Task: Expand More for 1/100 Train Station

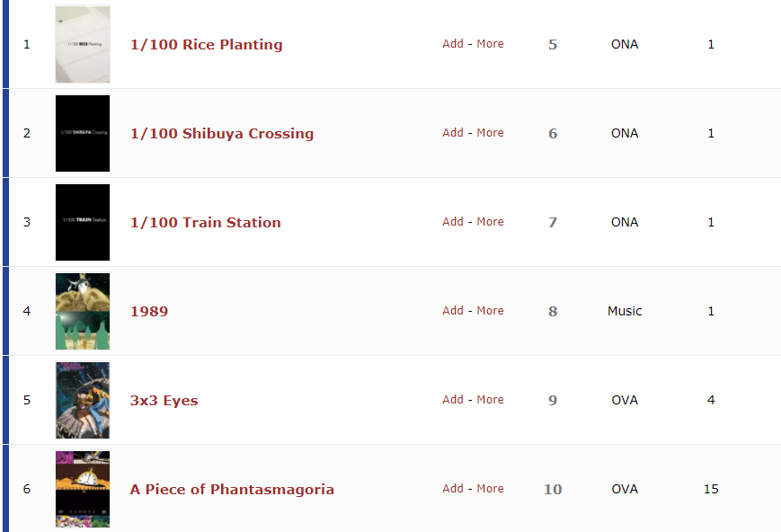Action: 490,222
